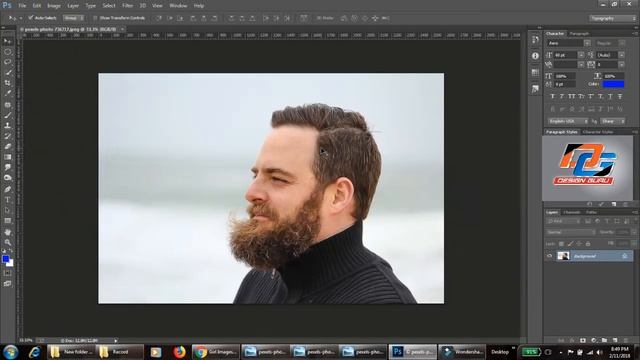Toggle the Auto-Select checkbox

click(x=31, y=18)
